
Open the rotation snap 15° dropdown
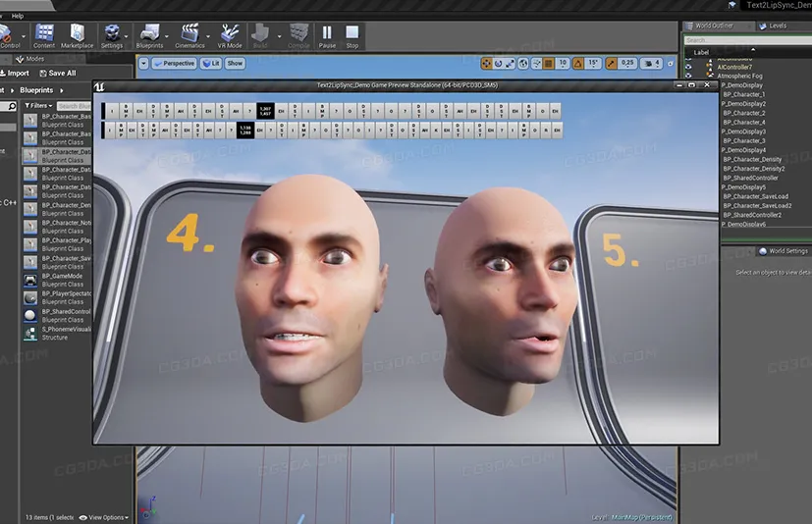(x=593, y=63)
